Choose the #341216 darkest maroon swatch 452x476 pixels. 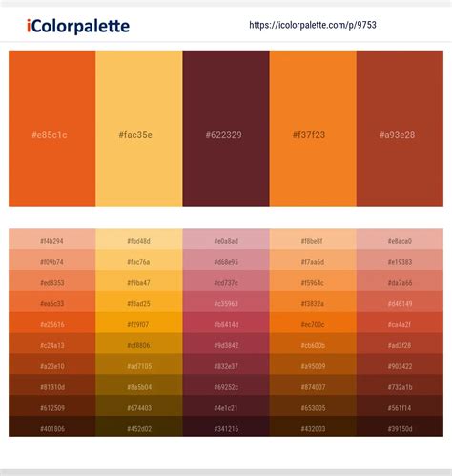pyautogui.click(x=226, y=426)
